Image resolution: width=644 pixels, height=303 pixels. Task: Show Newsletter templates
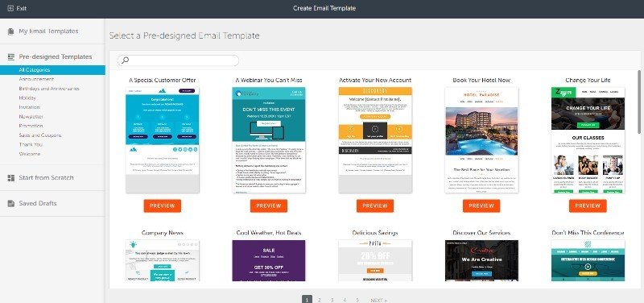pos(31,116)
